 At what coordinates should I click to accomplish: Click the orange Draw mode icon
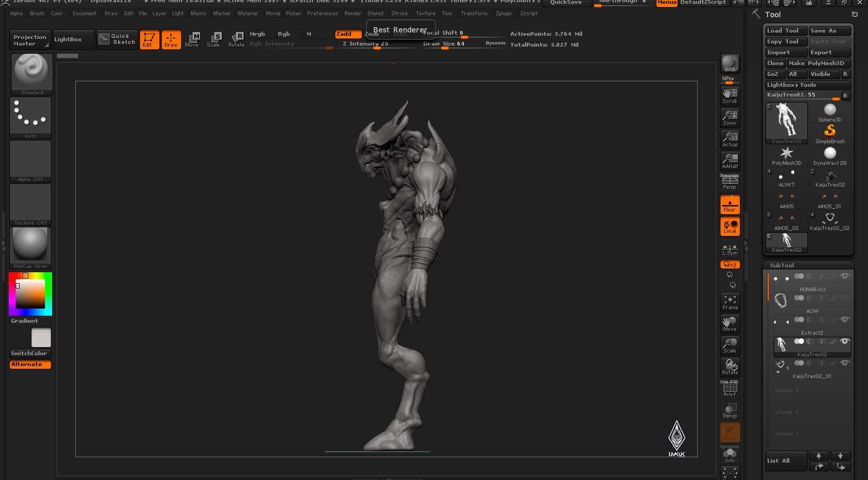(x=171, y=40)
